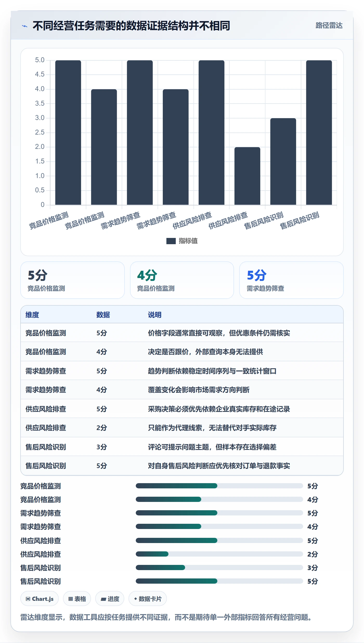Select the Chart.js chip

(40, 599)
